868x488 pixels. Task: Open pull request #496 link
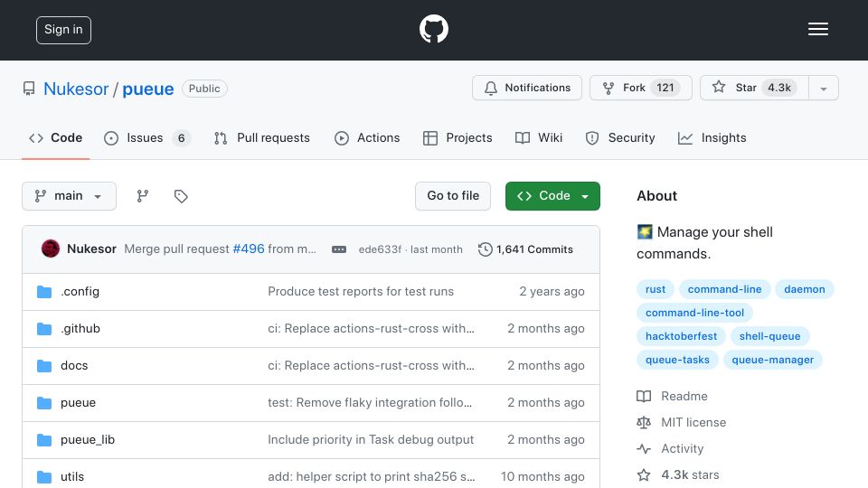pyautogui.click(x=249, y=249)
